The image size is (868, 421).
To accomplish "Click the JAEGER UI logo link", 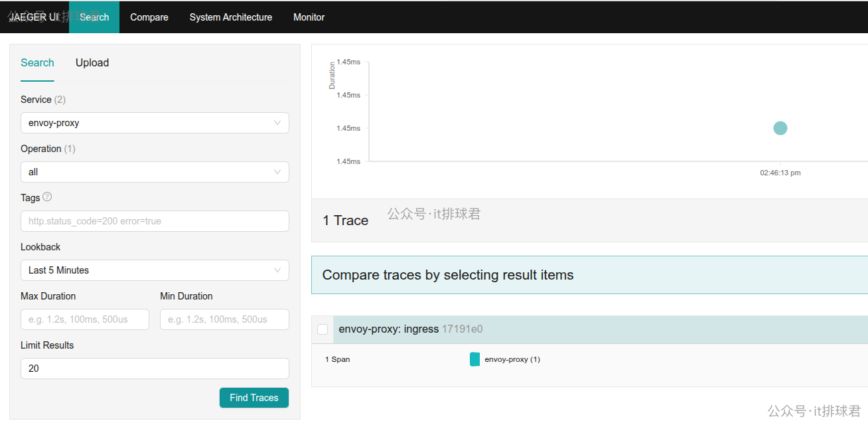I will [34, 17].
